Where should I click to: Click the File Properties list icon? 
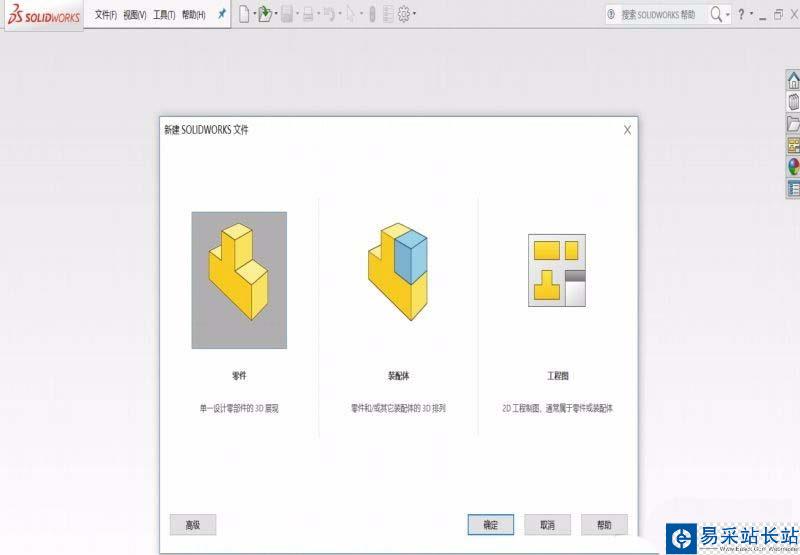tap(388, 14)
